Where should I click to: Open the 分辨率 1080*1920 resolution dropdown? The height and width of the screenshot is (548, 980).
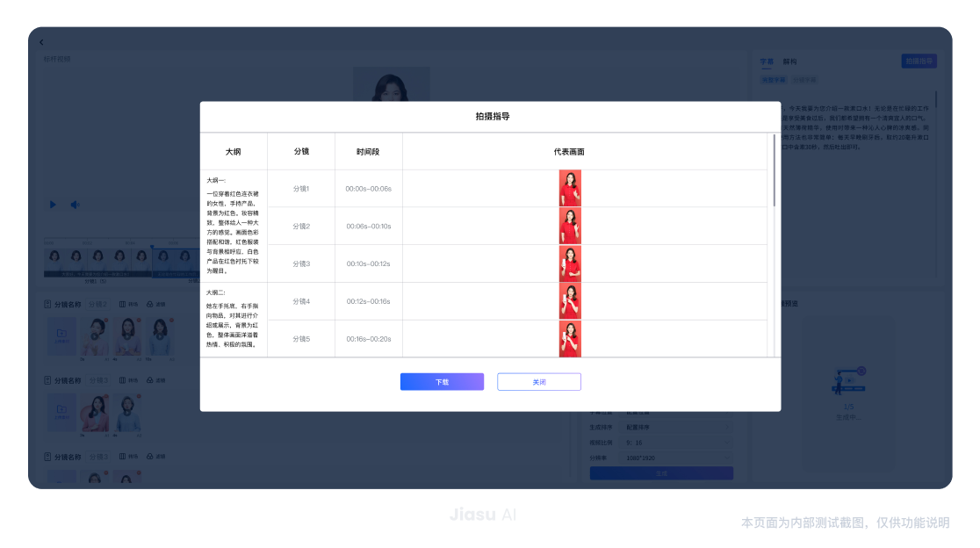click(x=674, y=458)
